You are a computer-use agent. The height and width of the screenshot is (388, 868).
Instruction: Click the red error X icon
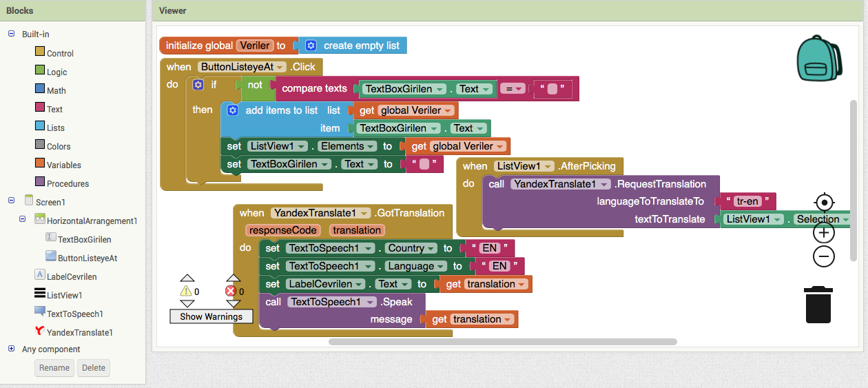coord(231,292)
